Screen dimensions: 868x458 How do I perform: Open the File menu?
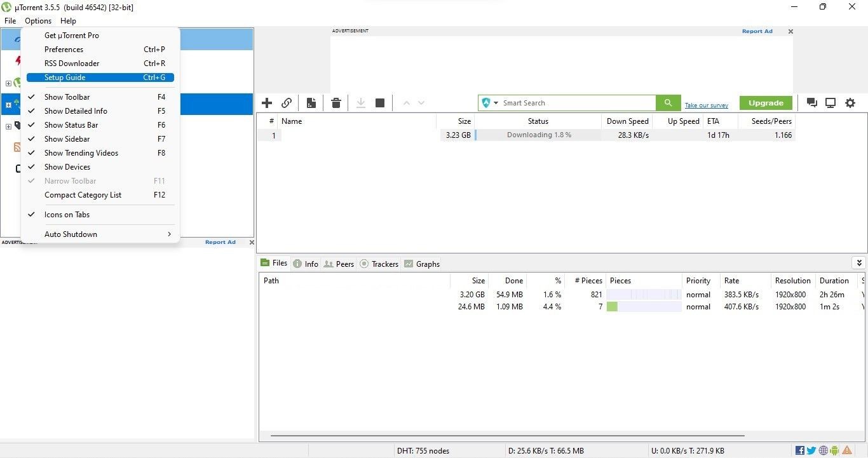point(10,21)
